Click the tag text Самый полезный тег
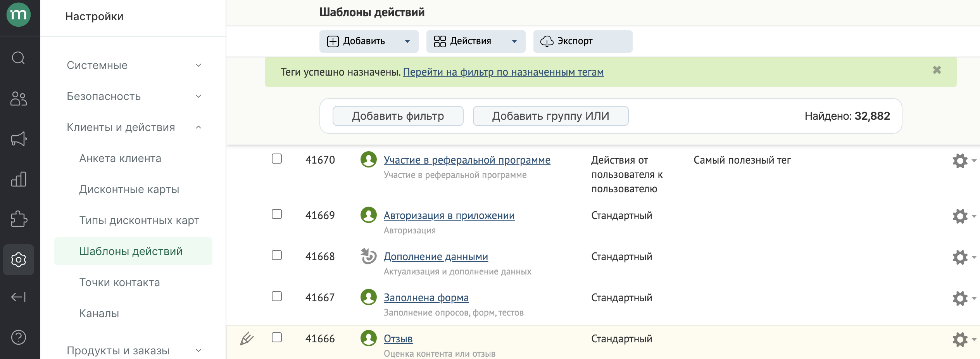This screenshot has height=359, width=980. point(742,160)
